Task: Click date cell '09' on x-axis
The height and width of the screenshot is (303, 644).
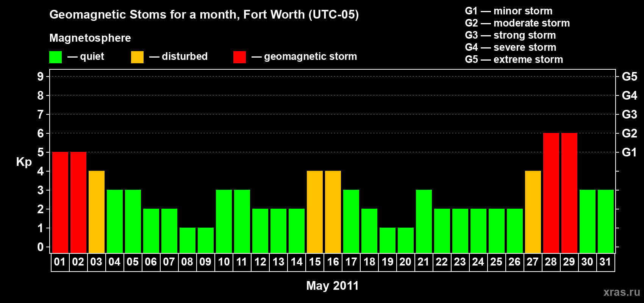Action: click(x=206, y=262)
